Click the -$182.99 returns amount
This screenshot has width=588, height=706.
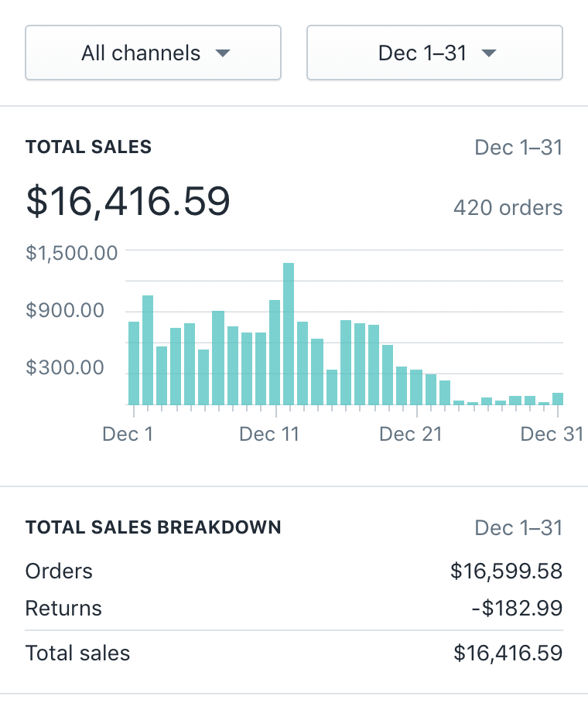click(x=516, y=609)
